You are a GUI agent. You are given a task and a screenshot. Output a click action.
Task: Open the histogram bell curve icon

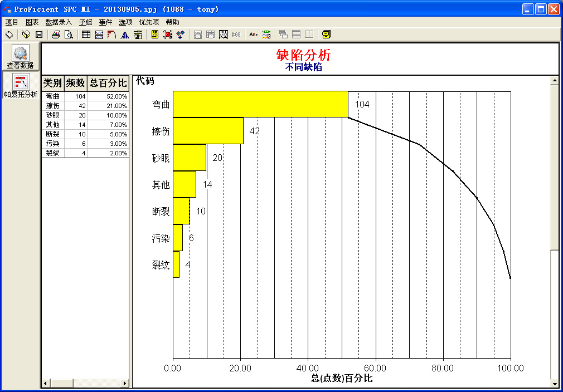[125, 35]
